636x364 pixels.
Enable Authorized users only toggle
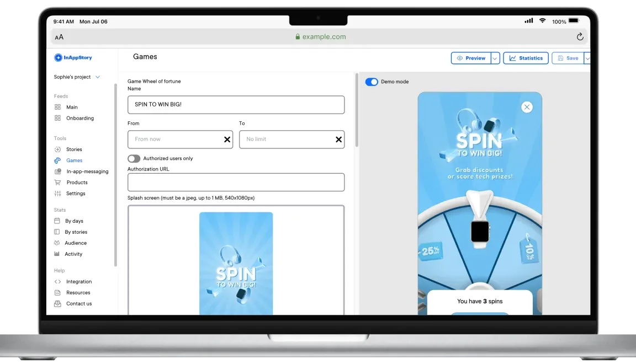[134, 158]
